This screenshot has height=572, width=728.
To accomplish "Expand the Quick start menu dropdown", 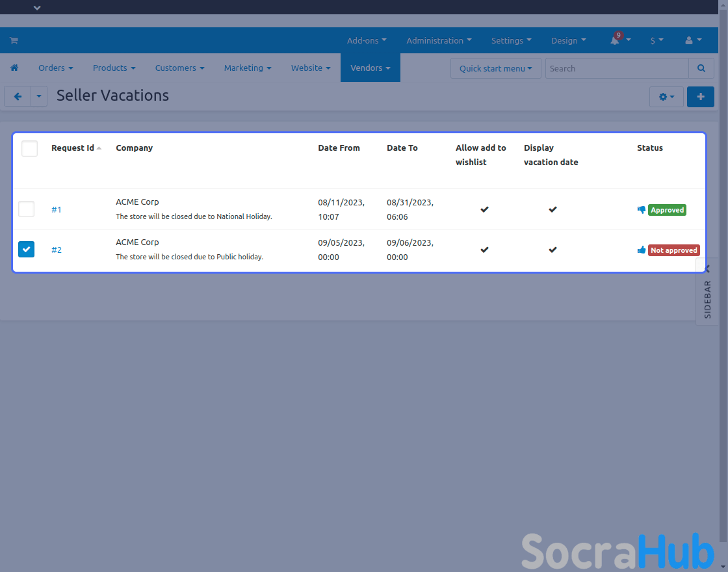I will [495, 68].
